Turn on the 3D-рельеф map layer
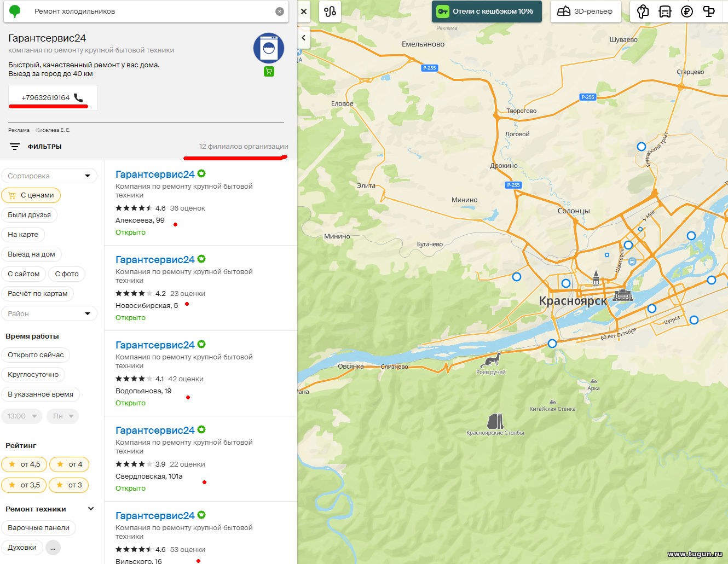The image size is (728, 564). pos(585,11)
